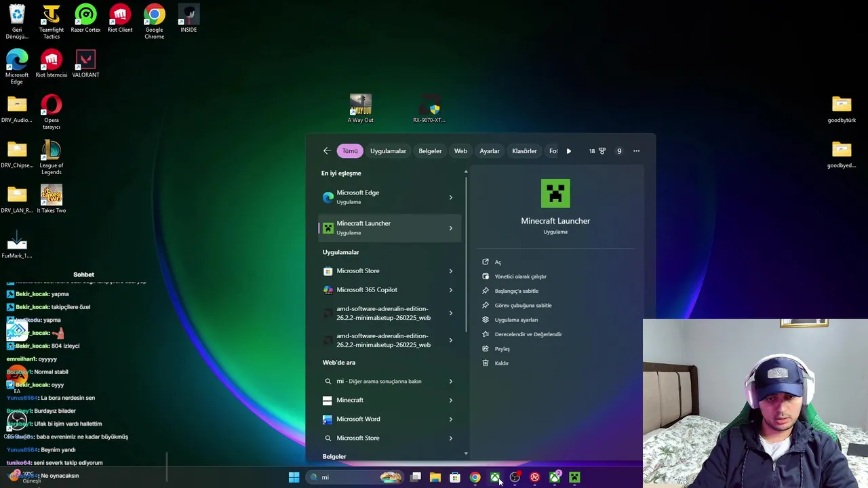Open the INSIDE game desktop shortcut
The width and height of the screenshot is (868, 488).
189,18
